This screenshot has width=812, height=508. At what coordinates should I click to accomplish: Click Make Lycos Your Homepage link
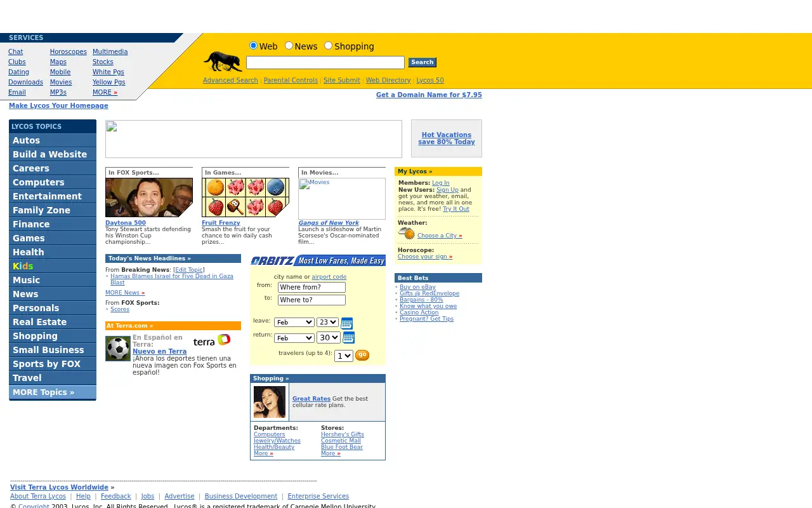click(58, 106)
